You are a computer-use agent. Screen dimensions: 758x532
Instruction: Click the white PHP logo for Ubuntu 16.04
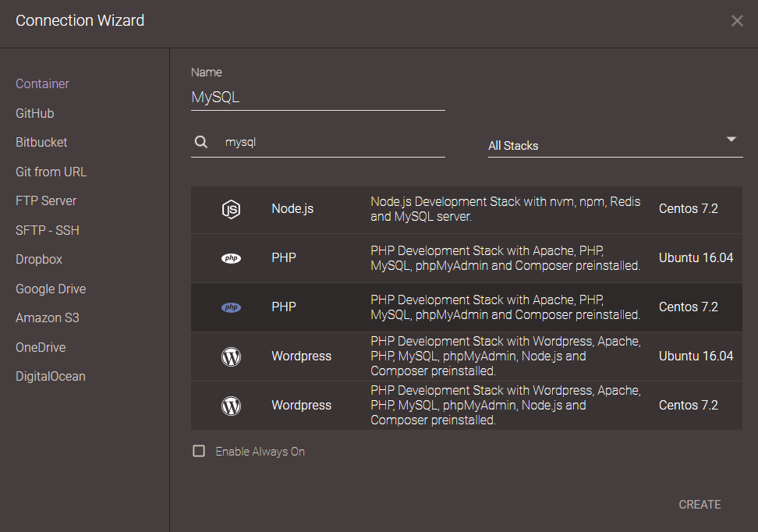pyautogui.click(x=231, y=258)
